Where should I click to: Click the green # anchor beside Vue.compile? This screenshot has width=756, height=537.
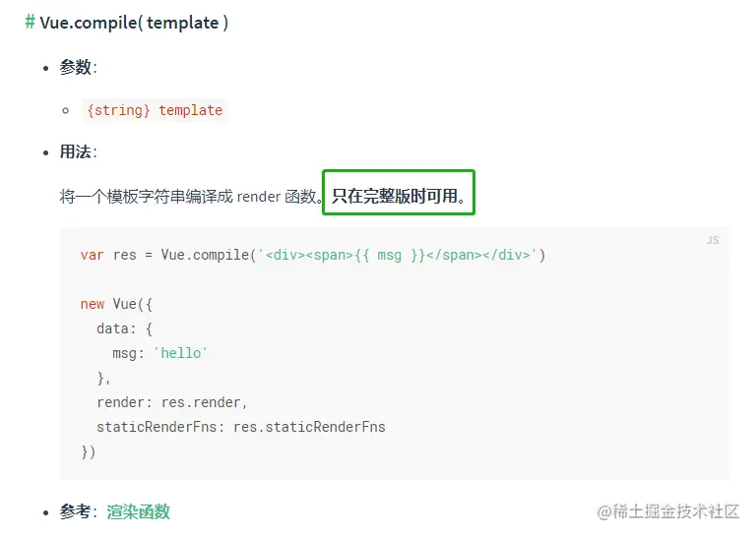coord(31,23)
